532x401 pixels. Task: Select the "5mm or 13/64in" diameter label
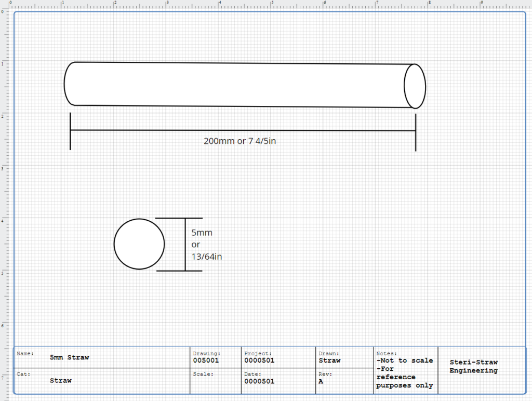tap(207, 244)
